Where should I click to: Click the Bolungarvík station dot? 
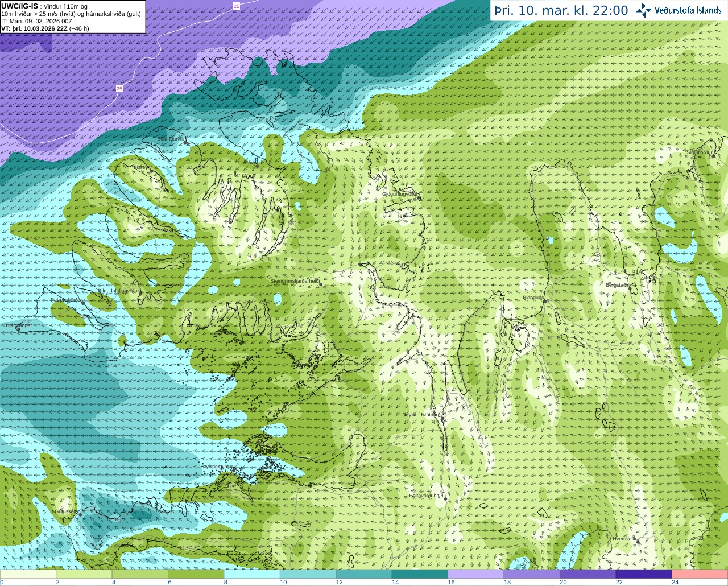point(186,142)
